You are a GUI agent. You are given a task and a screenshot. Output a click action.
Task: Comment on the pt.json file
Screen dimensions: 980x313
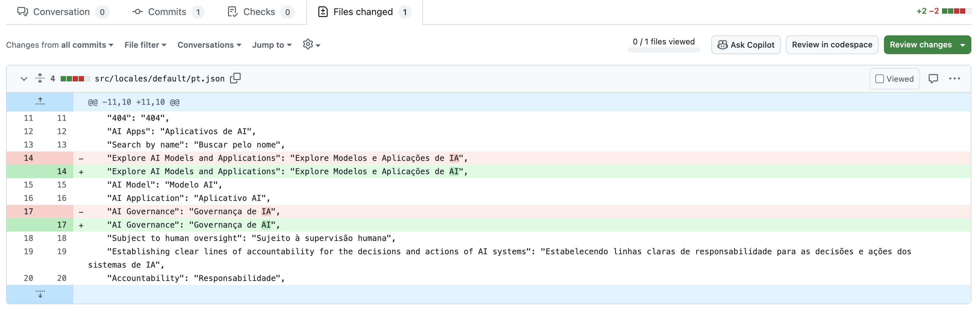point(933,79)
